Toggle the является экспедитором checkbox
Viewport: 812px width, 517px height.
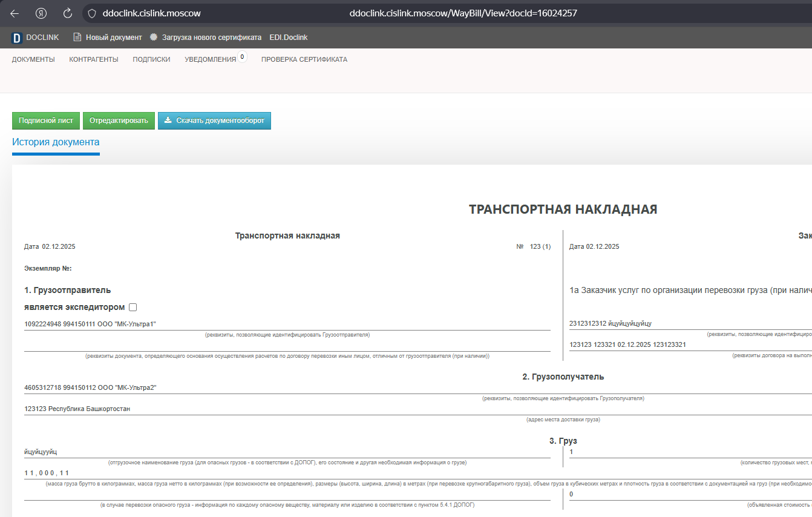(x=133, y=307)
